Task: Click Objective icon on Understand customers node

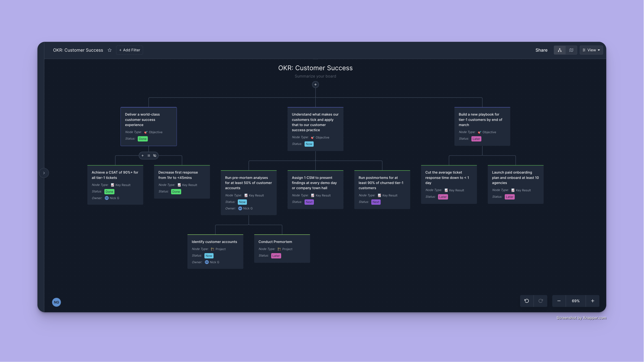Action: pos(312,137)
